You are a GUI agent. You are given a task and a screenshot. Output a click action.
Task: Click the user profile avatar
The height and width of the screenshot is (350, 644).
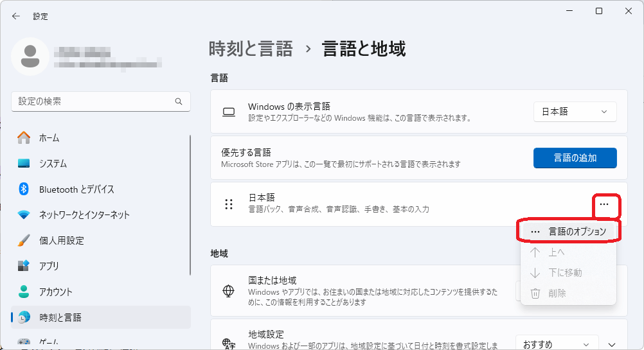[x=30, y=57]
